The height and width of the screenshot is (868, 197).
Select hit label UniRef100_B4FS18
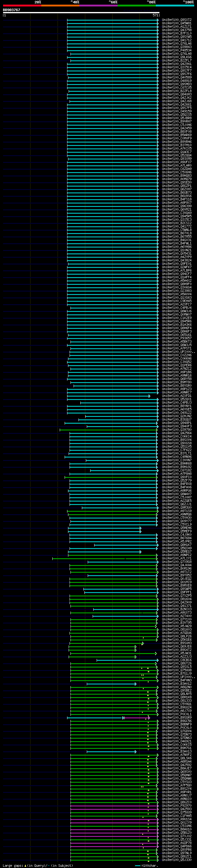point(177,200)
